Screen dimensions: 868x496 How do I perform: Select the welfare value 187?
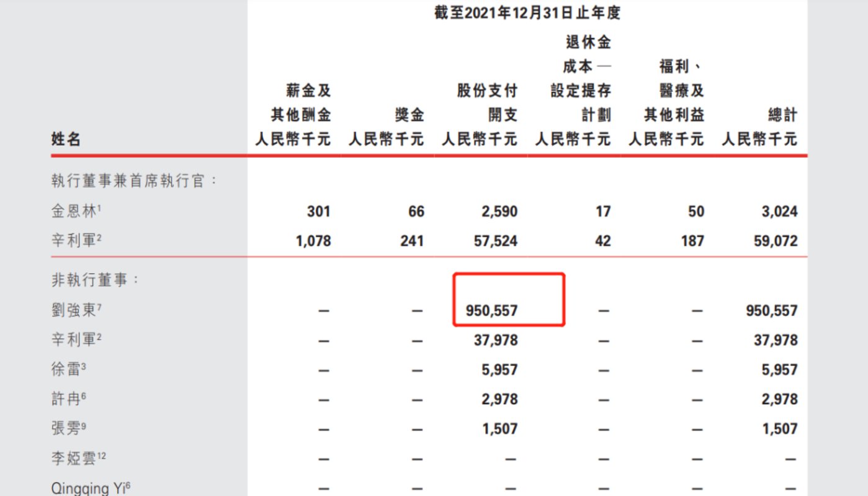pos(692,241)
